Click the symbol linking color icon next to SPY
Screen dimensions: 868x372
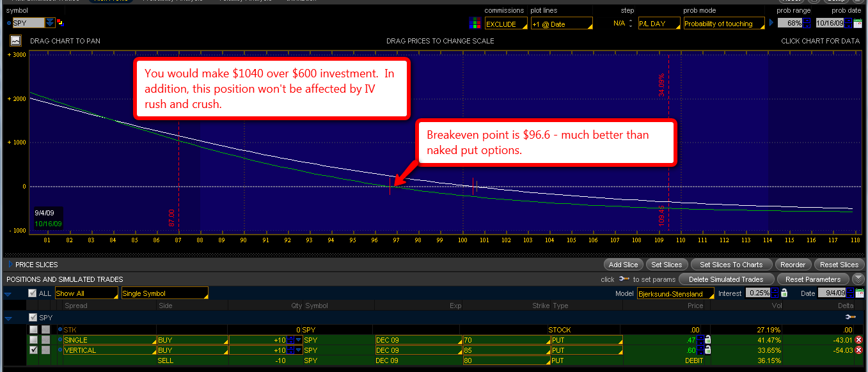(x=60, y=23)
